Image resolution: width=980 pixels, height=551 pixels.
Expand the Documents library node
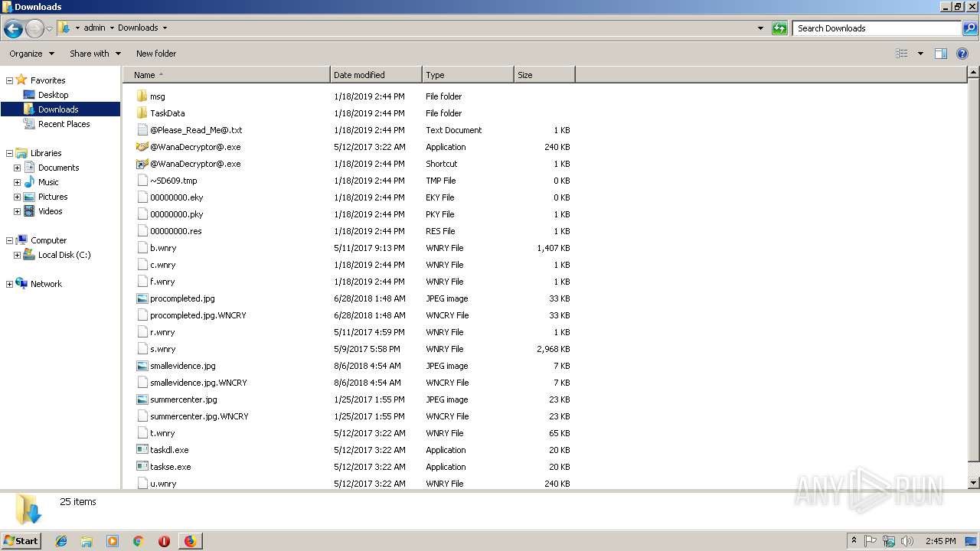[17, 168]
